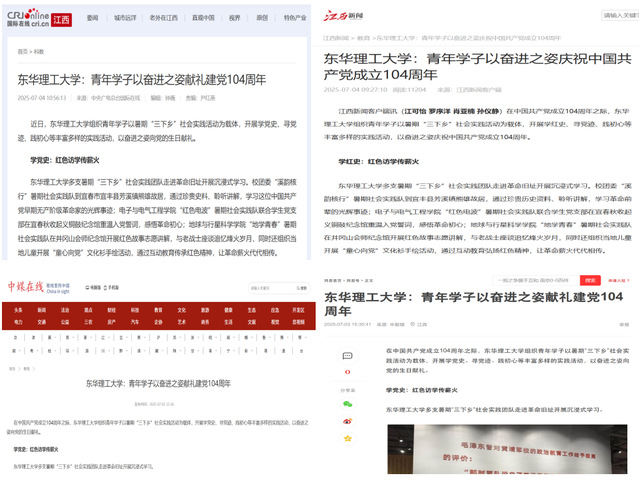Click the 学红史：红色访学传薪火 heading

point(379,162)
